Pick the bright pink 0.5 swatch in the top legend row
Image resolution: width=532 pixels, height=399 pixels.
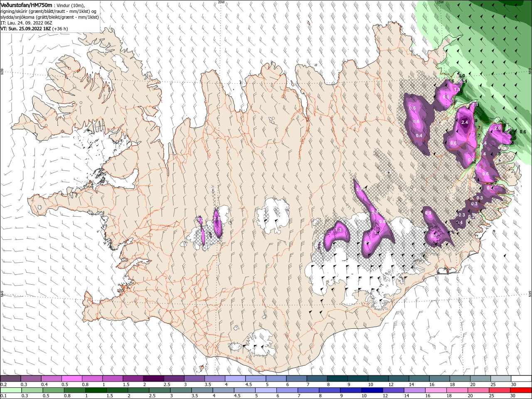pos(71,379)
